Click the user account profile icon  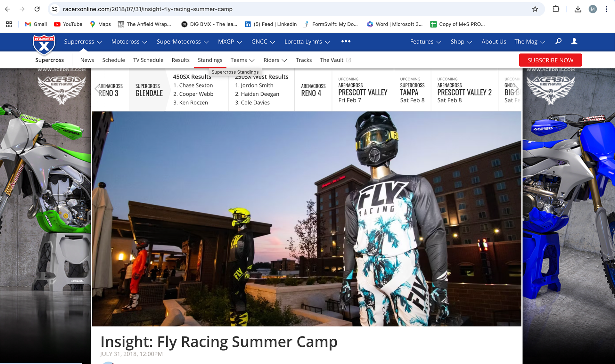(574, 41)
